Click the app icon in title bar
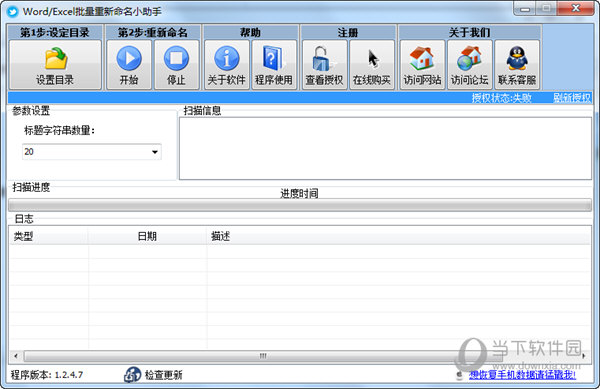This screenshot has height=389, width=600. coord(13,11)
